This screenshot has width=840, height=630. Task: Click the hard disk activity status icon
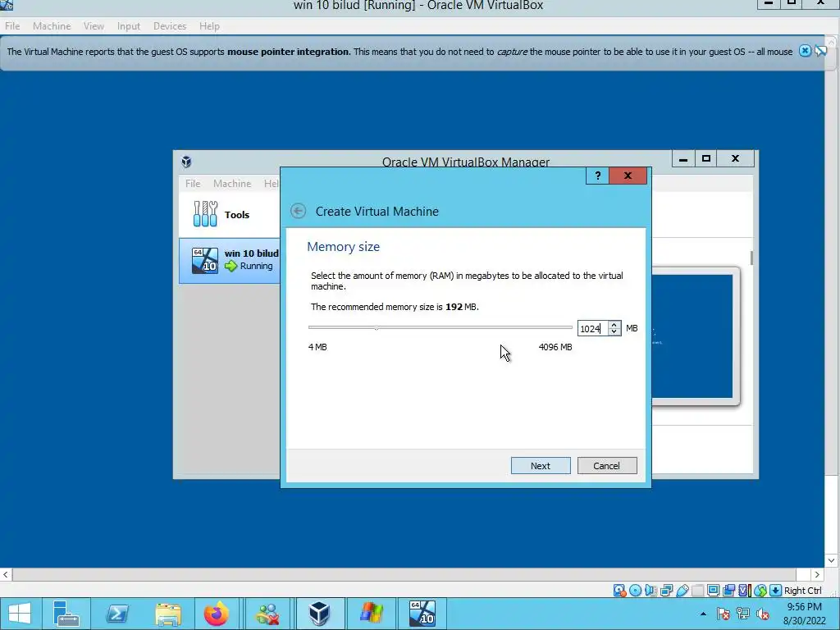click(x=620, y=591)
